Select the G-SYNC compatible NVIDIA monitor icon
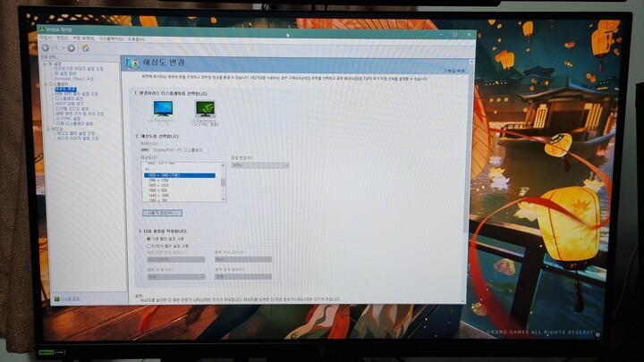Screen dimensions: 644x362 point(206,109)
